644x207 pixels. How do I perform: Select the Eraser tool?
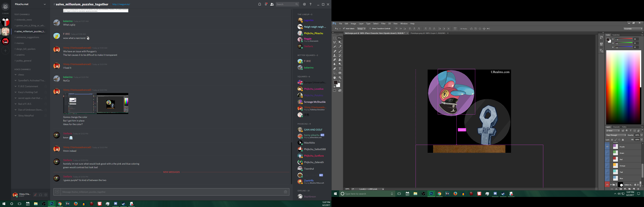pyautogui.click(x=335, y=60)
